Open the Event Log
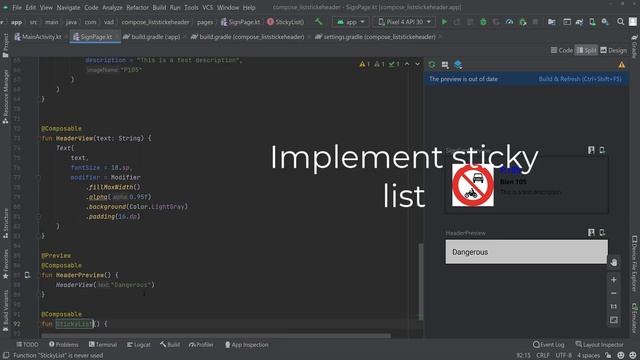 coord(549,345)
